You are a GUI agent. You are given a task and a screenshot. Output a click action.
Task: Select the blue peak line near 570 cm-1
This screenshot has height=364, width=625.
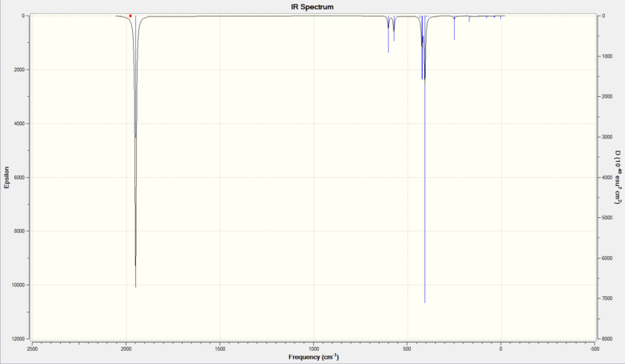[394, 28]
